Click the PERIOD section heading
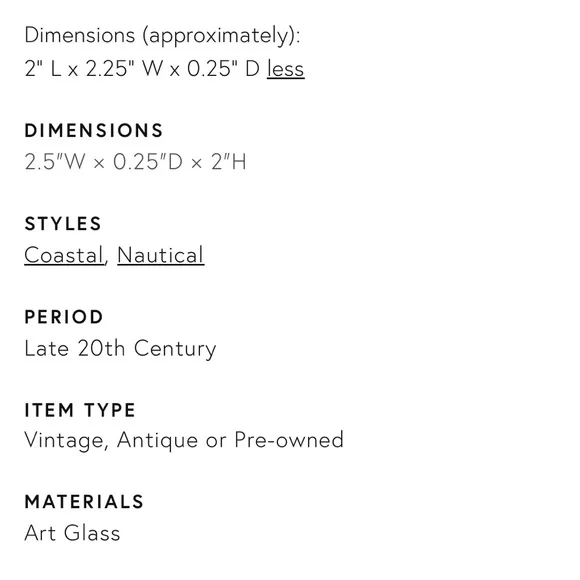The height and width of the screenshot is (580, 580). point(64,317)
